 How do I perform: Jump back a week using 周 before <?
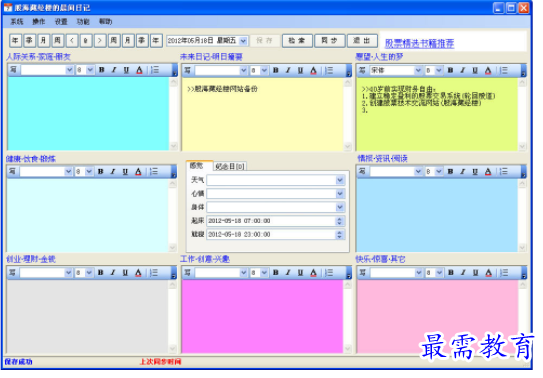57,41
